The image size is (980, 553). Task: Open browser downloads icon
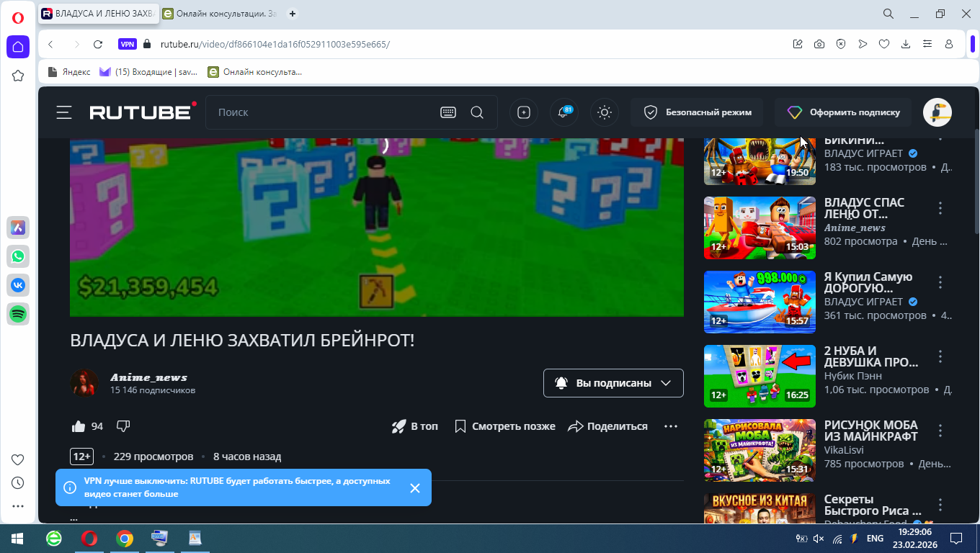[906, 44]
